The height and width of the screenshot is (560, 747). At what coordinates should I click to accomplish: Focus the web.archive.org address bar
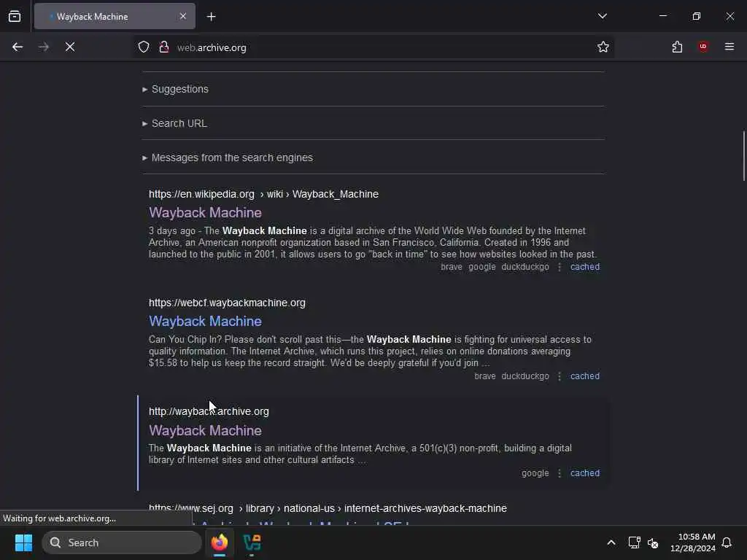click(x=373, y=47)
